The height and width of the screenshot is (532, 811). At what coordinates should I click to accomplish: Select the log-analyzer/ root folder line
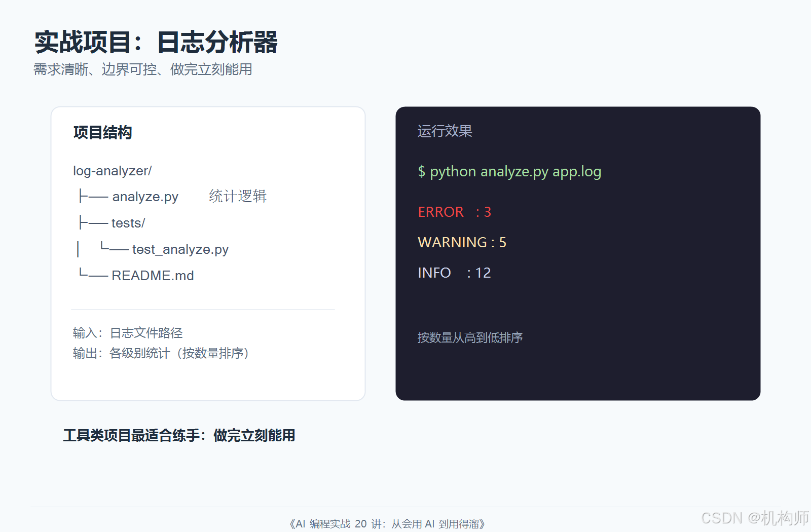coord(113,171)
